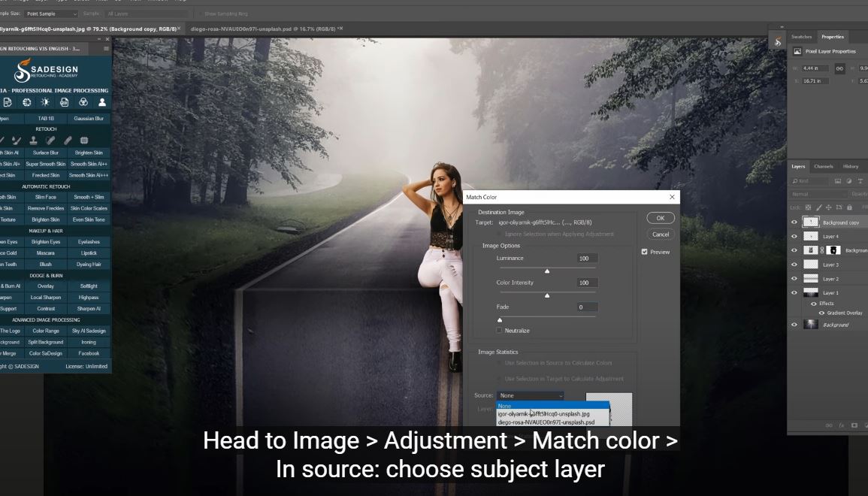Hide Layer 2 visibility eye
Screen dimensions: 868x496
click(794, 279)
